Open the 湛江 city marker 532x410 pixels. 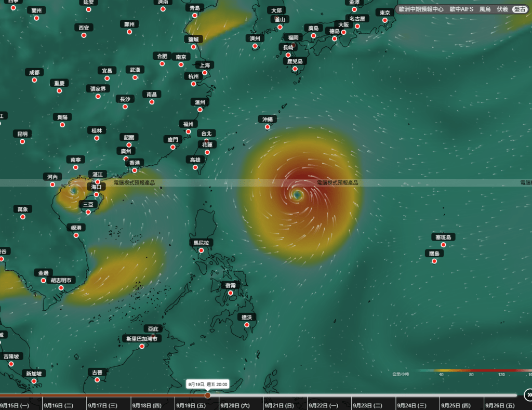[97, 182]
